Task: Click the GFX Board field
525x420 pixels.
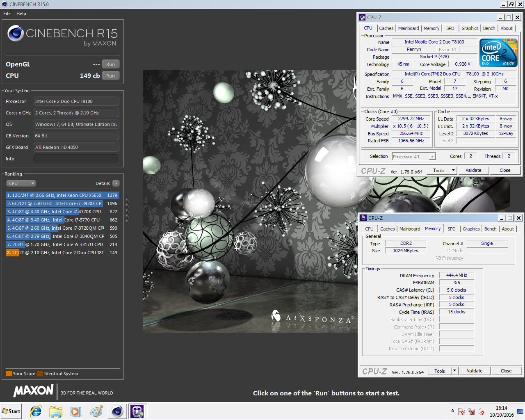Action: tap(76, 147)
